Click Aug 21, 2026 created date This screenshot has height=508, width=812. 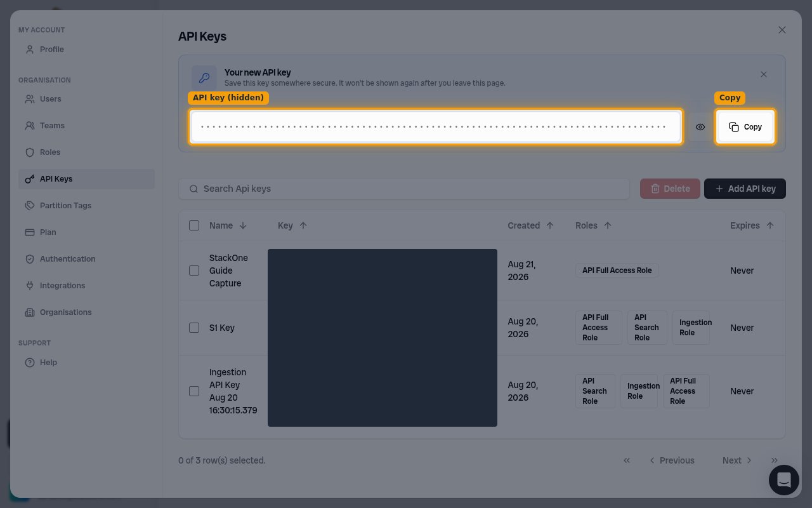coord(522,271)
